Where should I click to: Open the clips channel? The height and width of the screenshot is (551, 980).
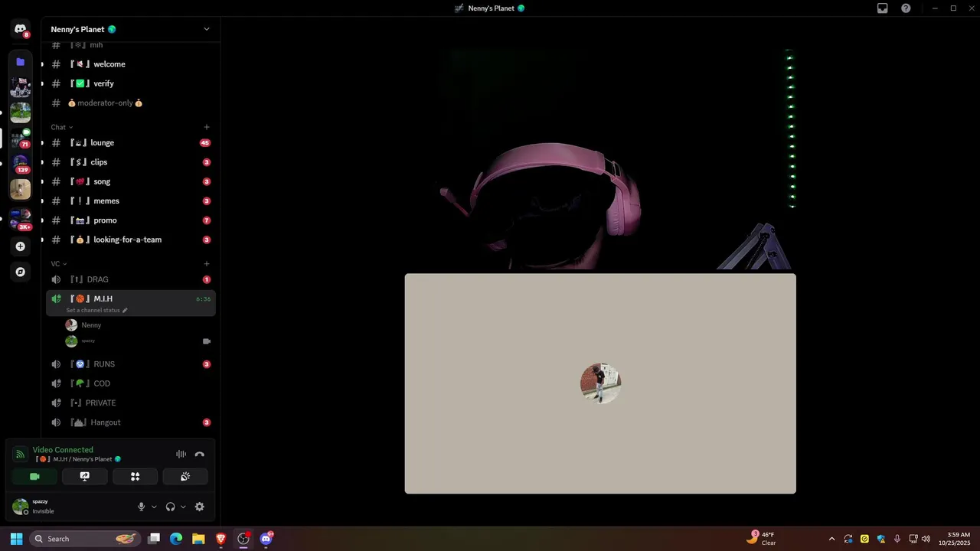tap(131, 162)
